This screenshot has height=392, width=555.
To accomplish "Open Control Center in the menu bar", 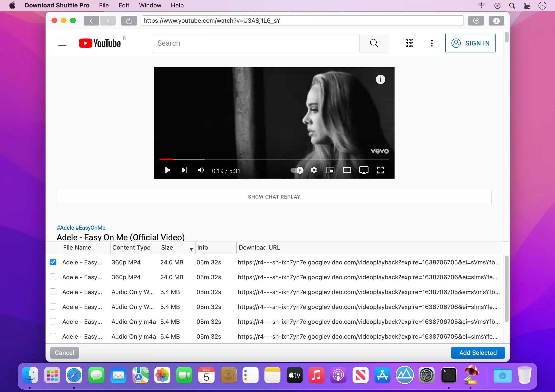I will coord(527,5).
